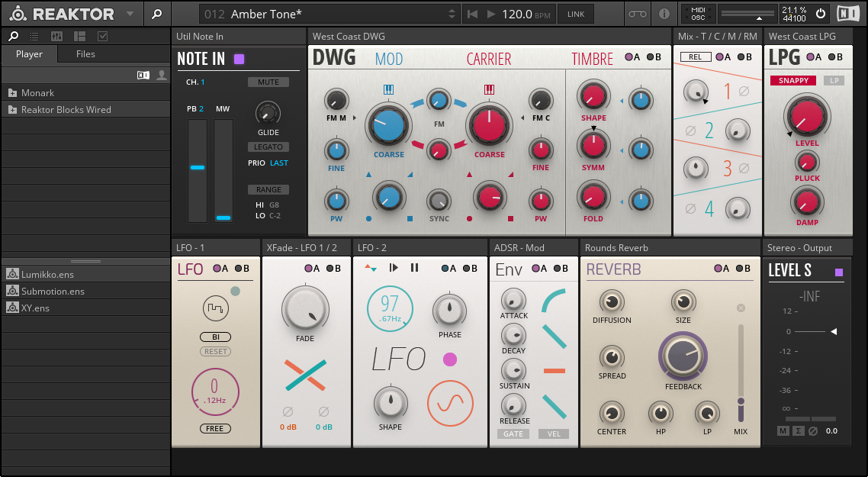Expand the Monark folder
This screenshot has height=477, width=868.
pyautogui.click(x=12, y=93)
